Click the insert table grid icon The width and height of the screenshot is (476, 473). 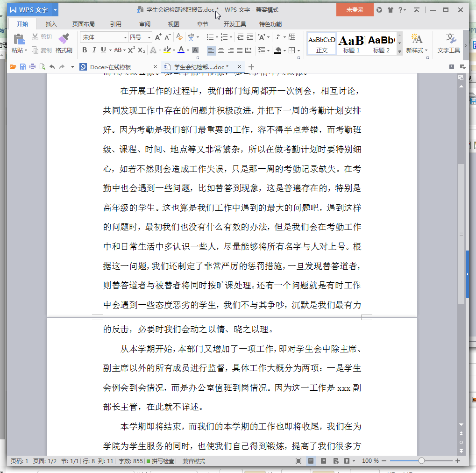click(292, 37)
